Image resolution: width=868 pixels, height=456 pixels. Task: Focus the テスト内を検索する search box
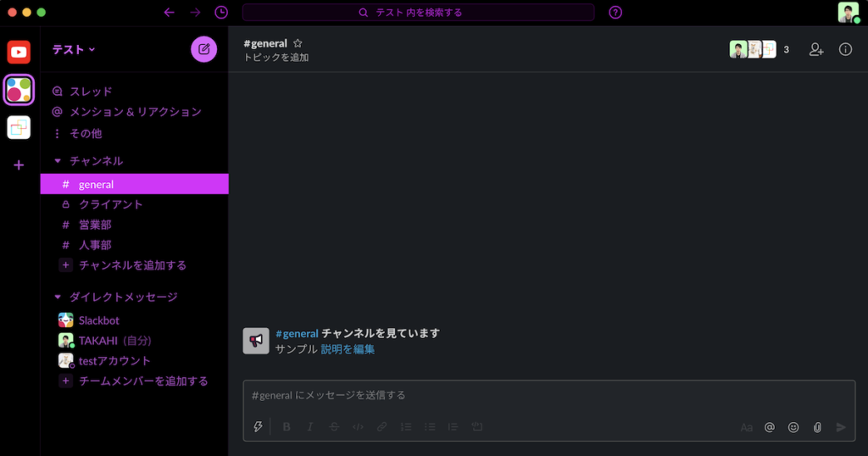419,12
